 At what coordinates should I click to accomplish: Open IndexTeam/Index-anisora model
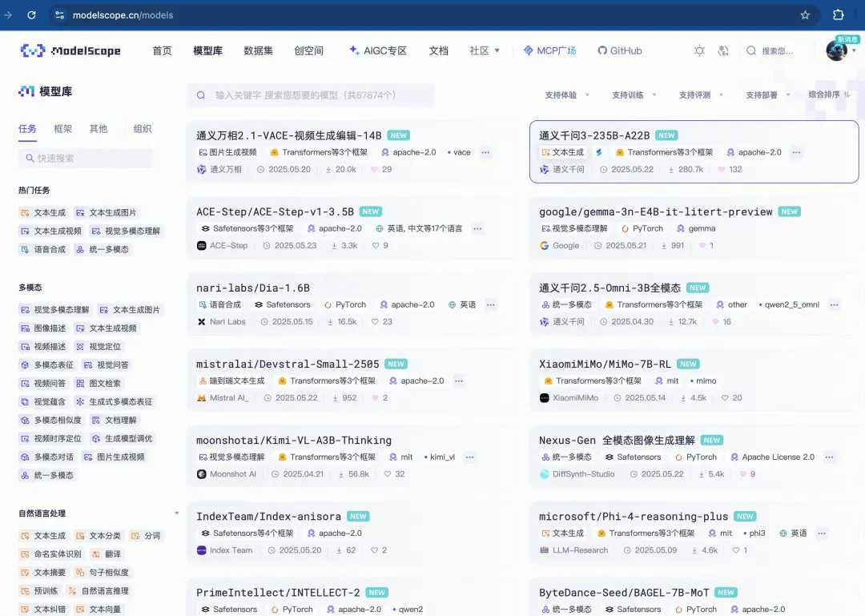tap(268, 516)
